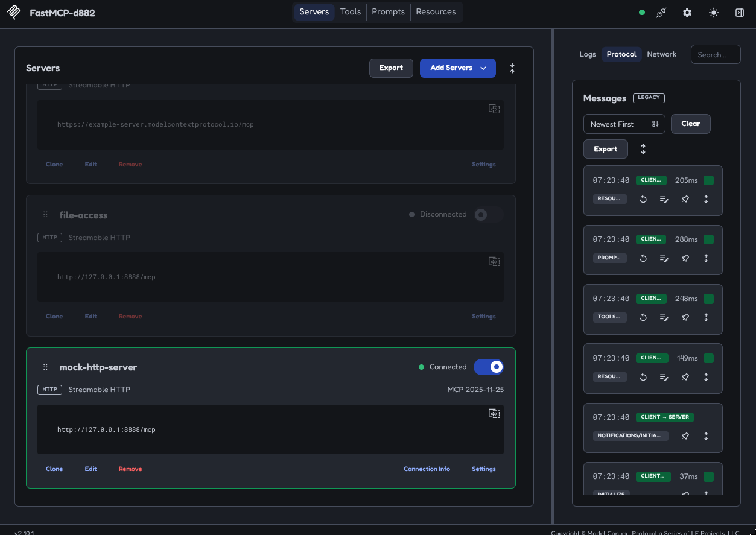756x535 pixels.
Task: Pin the 288ms message
Action: 685,258
